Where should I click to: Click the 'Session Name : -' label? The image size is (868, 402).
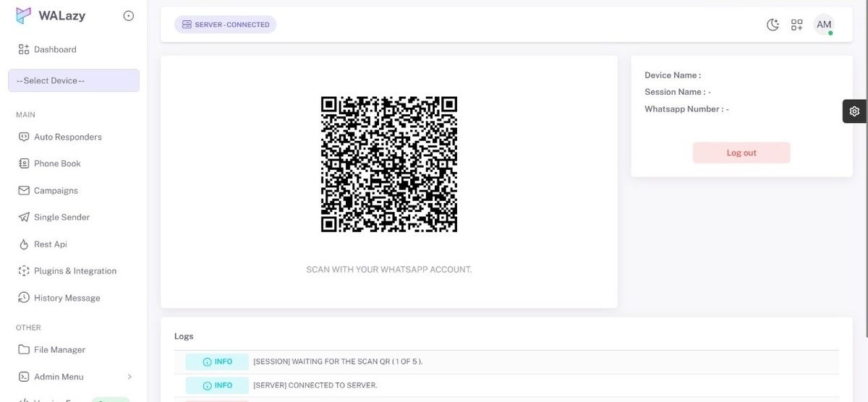(678, 92)
